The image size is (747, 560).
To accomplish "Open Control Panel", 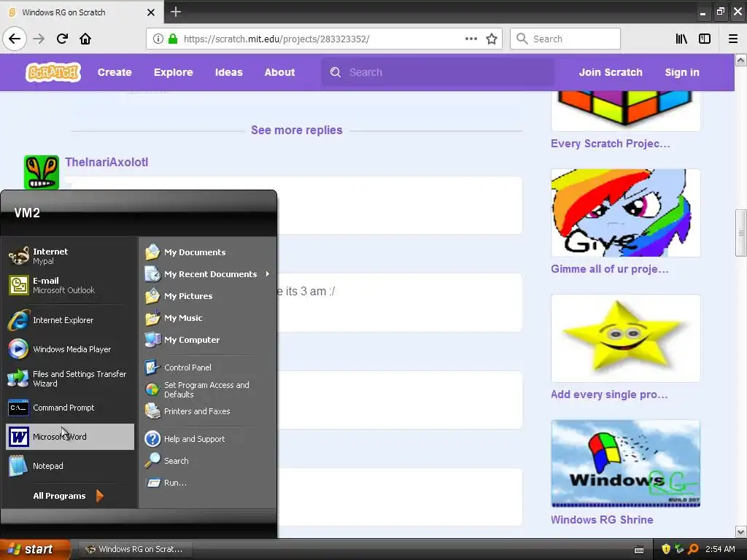I will click(x=207, y=367).
